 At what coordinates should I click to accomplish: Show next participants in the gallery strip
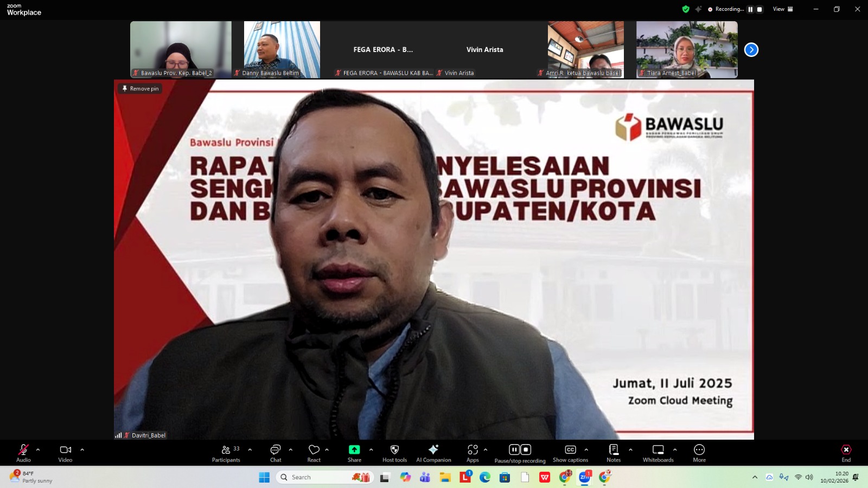(x=751, y=50)
